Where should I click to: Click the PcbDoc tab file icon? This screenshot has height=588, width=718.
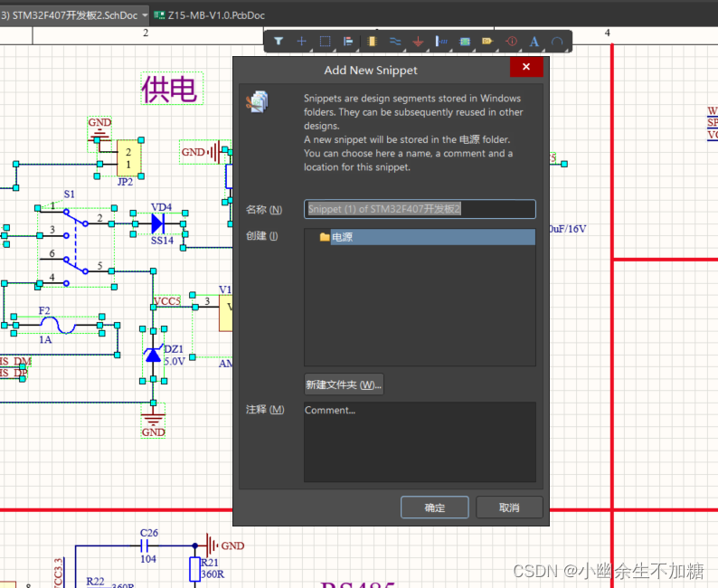(159, 15)
